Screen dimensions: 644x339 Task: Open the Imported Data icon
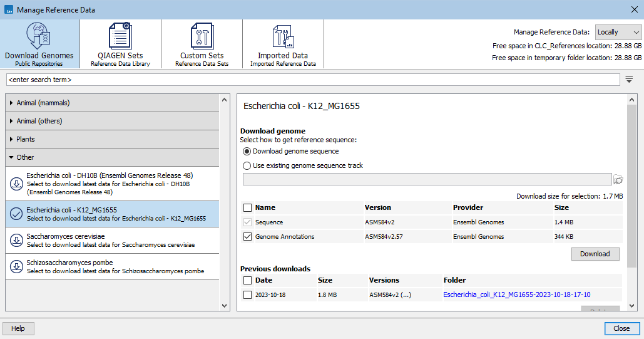pyautogui.click(x=283, y=38)
